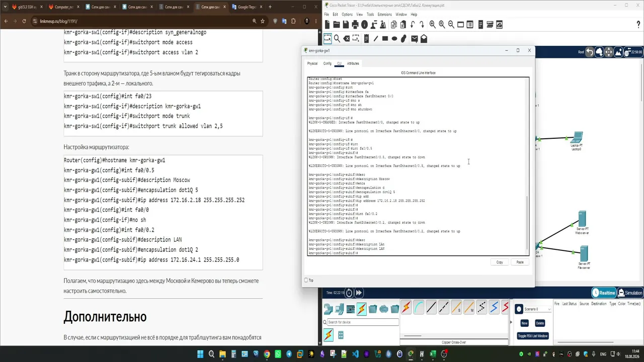Viewport: 644px width, 362px height.
Task: Click the New file icon in Packet Tracer
Action: [327, 25]
